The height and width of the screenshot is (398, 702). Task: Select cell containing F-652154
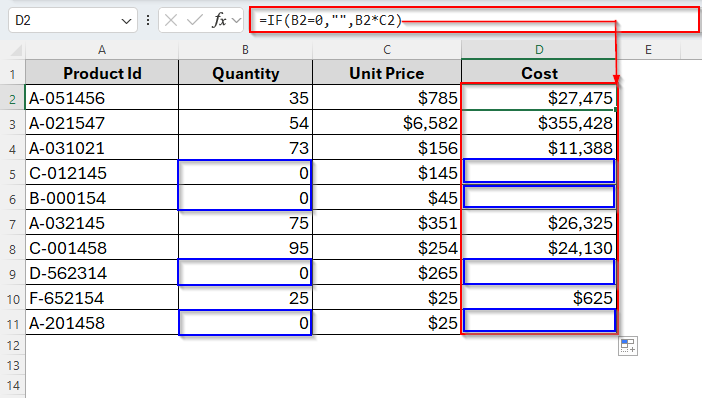coord(102,298)
